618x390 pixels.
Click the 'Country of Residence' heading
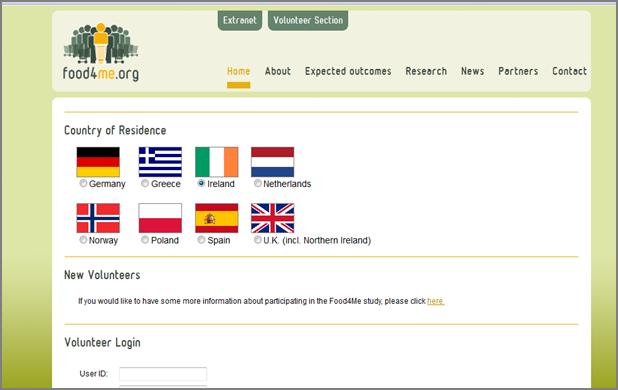[115, 130]
